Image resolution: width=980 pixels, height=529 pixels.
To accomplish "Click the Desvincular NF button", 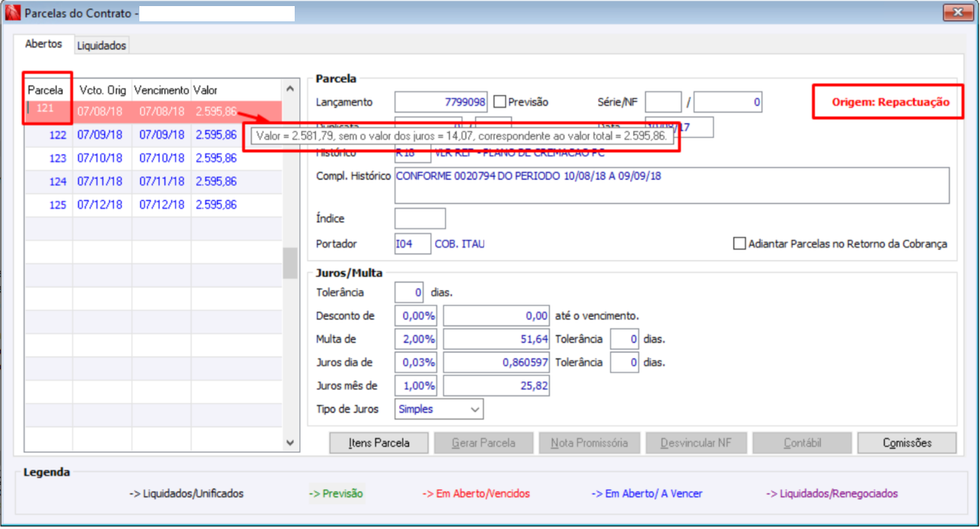I will click(x=695, y=442).
